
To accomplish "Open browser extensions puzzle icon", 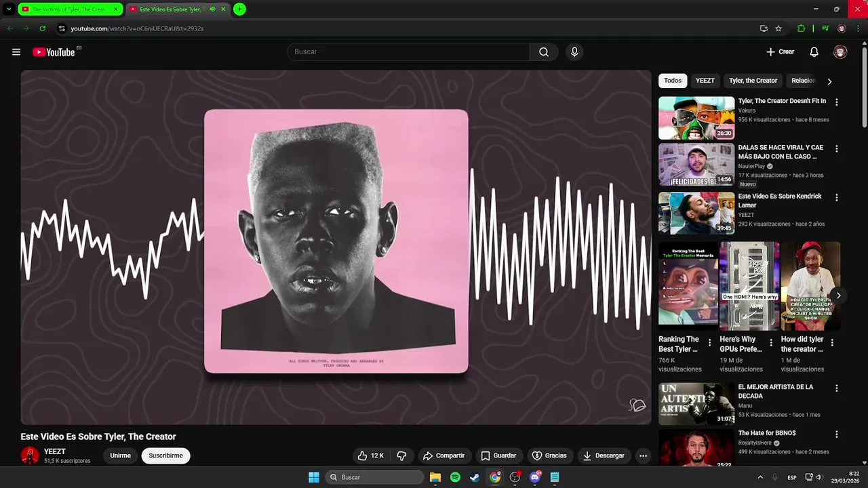I will (802, 28).
